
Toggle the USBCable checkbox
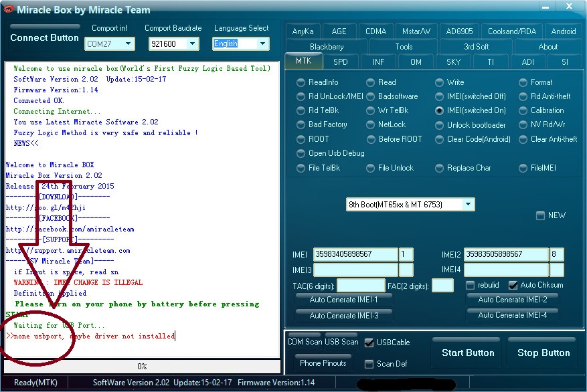(369, 342)
